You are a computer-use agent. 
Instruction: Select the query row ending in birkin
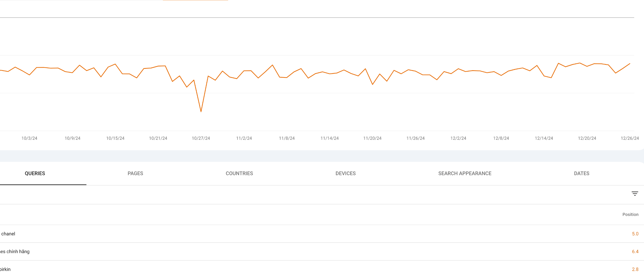tap(322, 269)
